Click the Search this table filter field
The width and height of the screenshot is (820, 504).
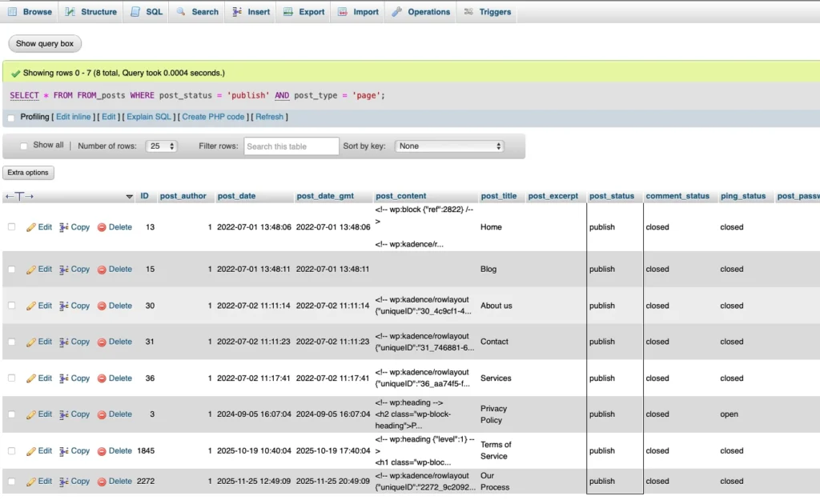point(291,146)
